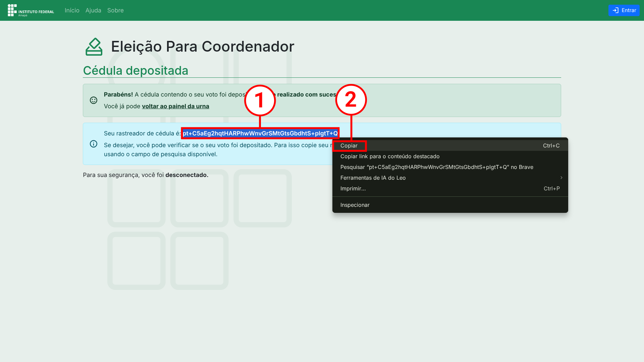644x362 pixels.
Task: Click the red circled number 2 marker
Action: (x=351, y=100)
